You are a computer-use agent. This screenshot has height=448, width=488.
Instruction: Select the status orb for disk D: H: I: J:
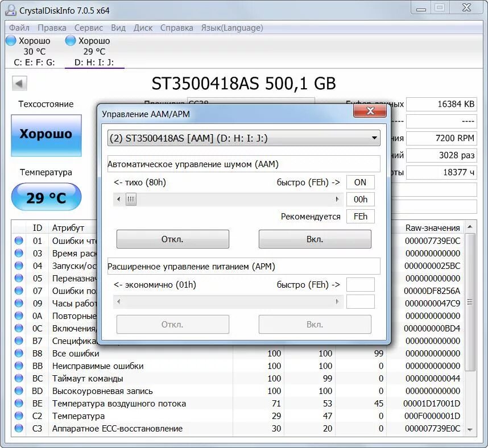tap(71, 40)
